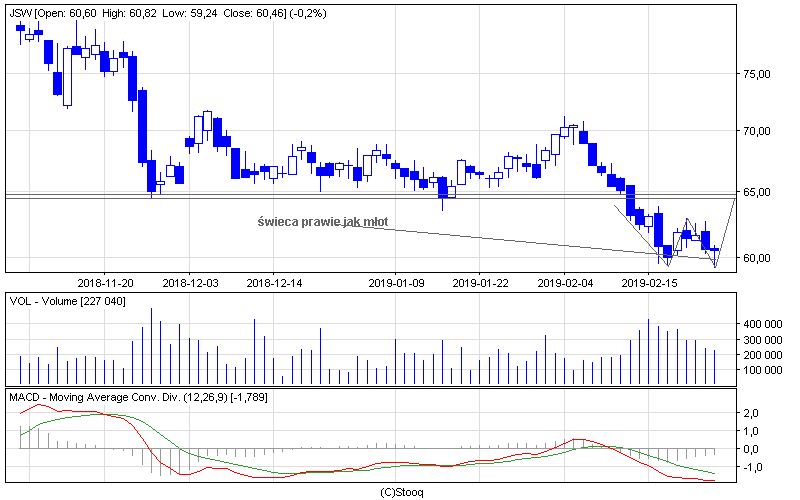Click the 'VOL - Volume [227 040]' panel title
800x500 pixels.
click(67, 302)
